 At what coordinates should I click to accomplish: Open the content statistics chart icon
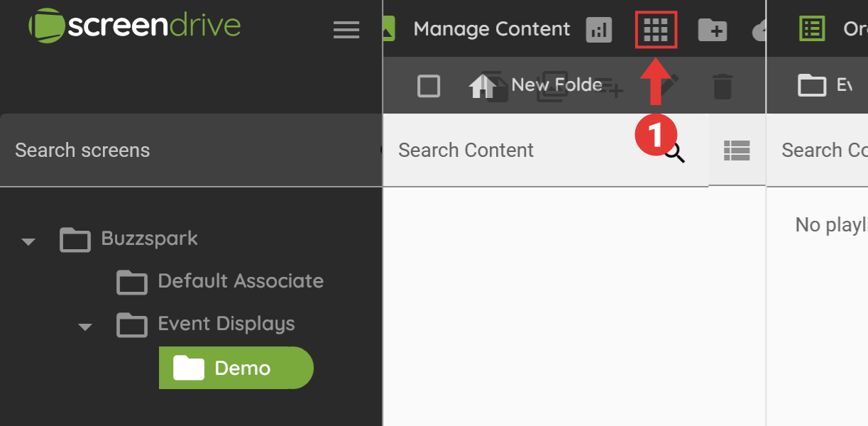(x=599, y=30)
